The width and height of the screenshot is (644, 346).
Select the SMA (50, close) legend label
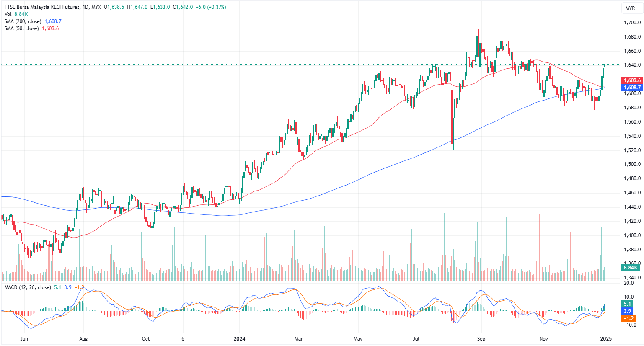pyautogui.click(x=22, y=28)
